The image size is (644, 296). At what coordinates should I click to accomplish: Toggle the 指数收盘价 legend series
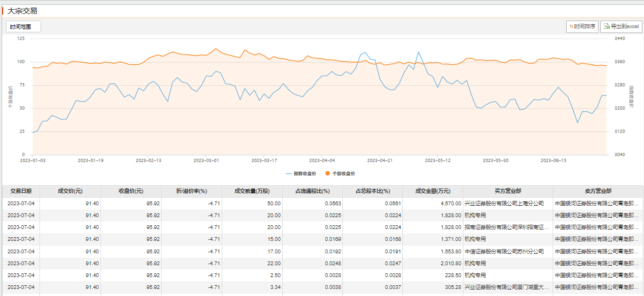point(301,174)
